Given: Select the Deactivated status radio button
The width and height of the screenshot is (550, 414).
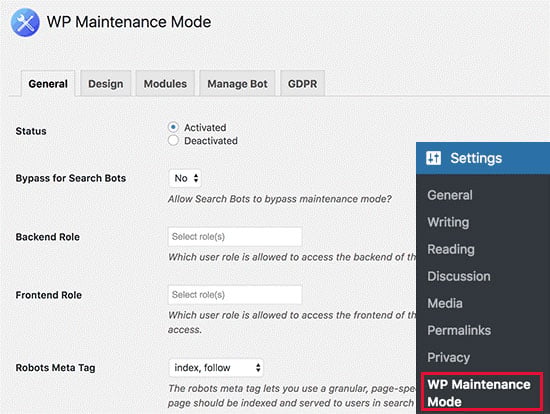Looking at the screenshot, I should coord(173,140).
